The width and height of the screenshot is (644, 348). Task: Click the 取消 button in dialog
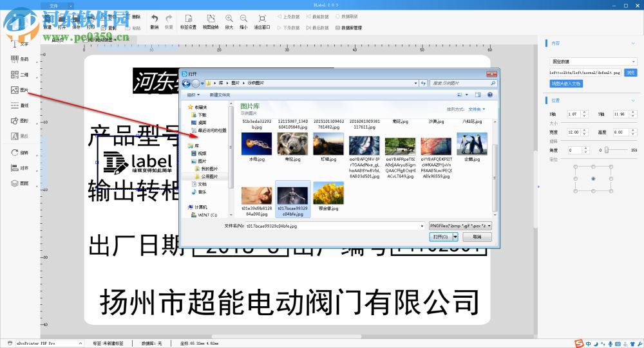click(x=477, y=237)
